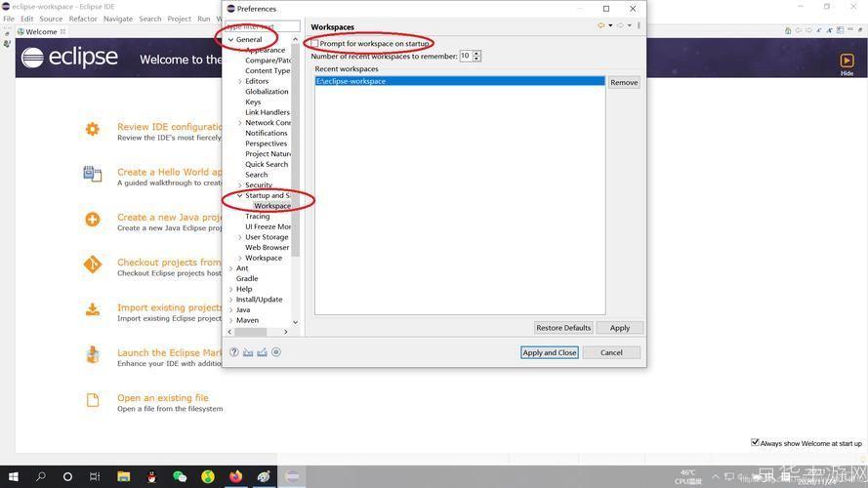Click the forward navigation arrow in Preferences
This screenshot has height=488, width=868.
point(621,25)
